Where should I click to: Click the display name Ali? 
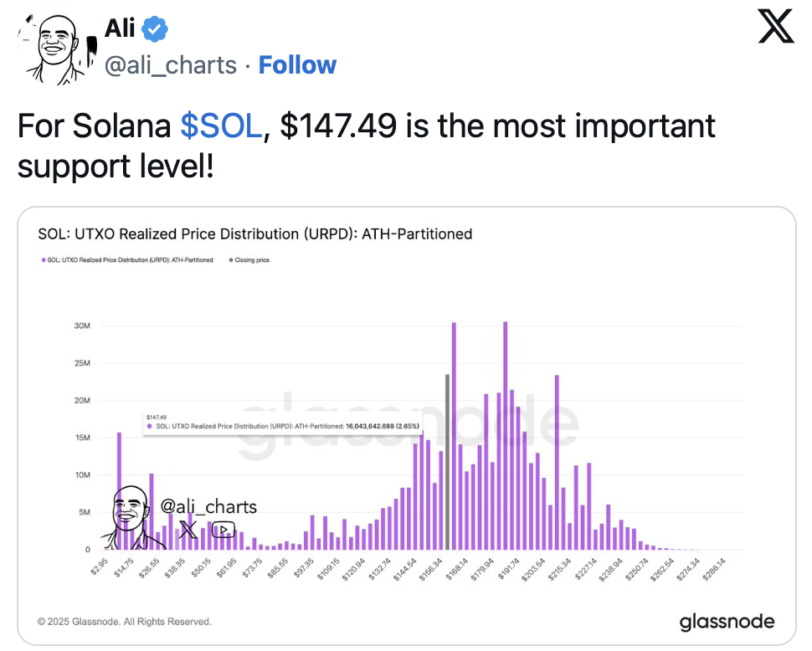119,28
